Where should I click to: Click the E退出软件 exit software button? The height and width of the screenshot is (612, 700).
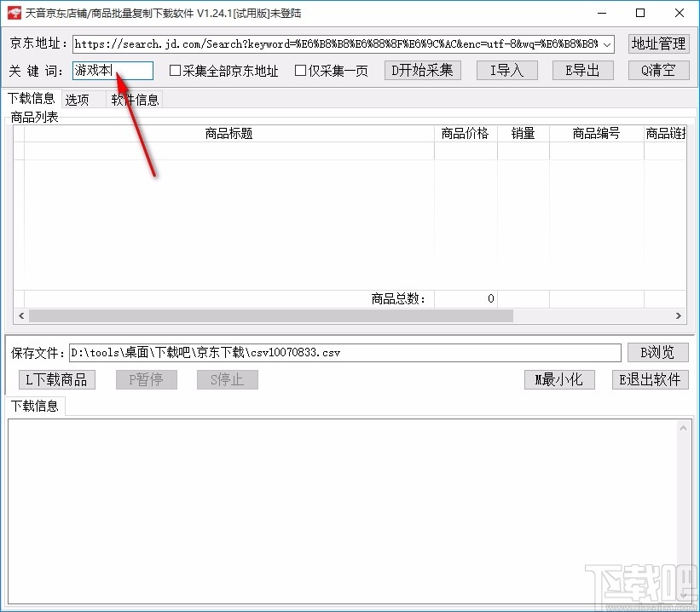pyautogui.click(x=650, y=379)
